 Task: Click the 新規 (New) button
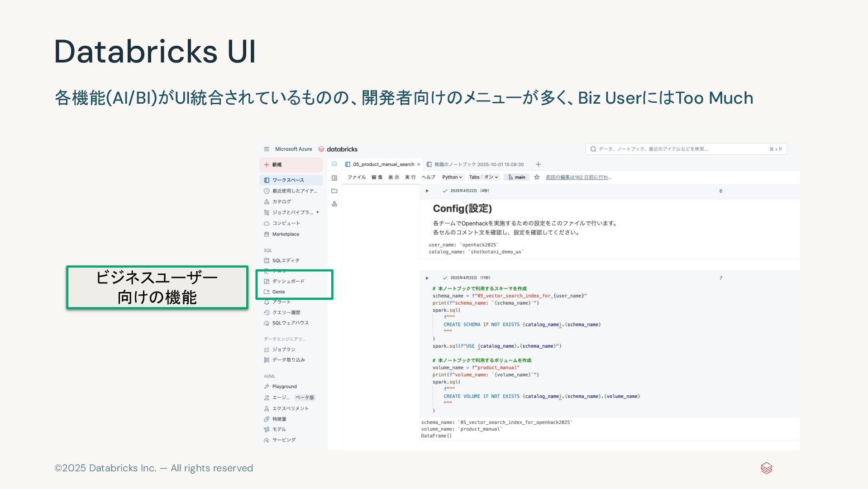[291, 165]
